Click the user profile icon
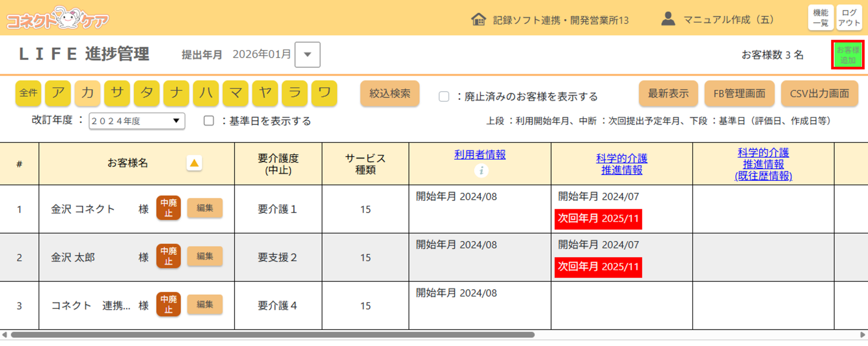The width and height of the screenshot is (868, 346). click(x=668, y=19)
